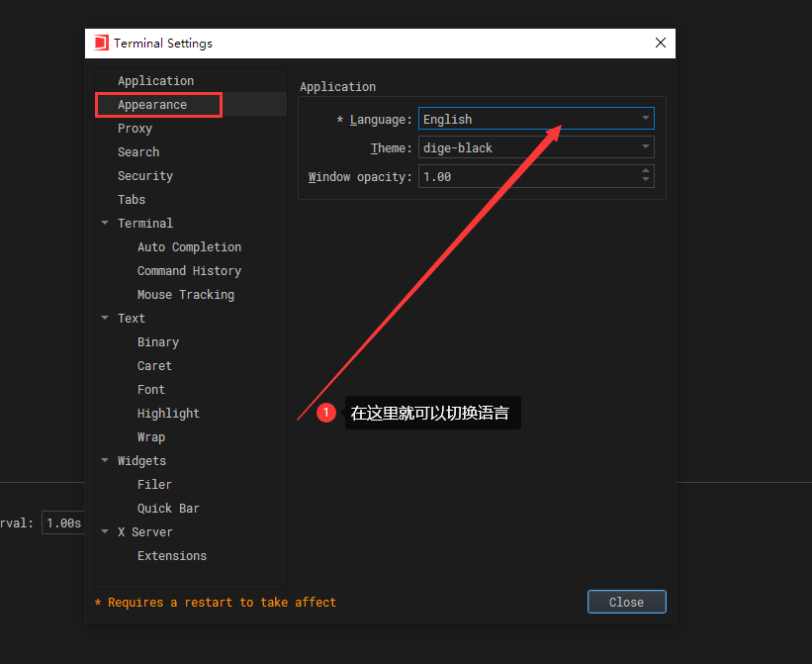Click the Terminal Settings application icon
The image size is (812, 664).
click(101, 43)
